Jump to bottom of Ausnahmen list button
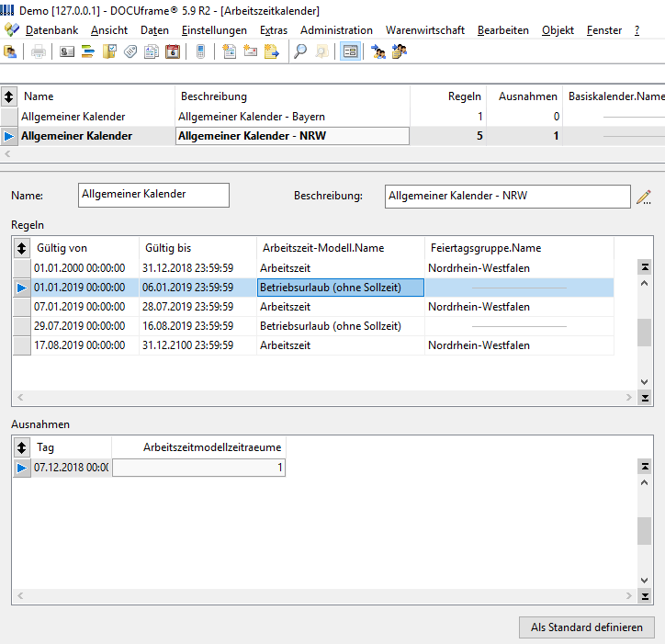Viewport: 665px width, 644px height. pyautogui.click(x=645, y=596)
